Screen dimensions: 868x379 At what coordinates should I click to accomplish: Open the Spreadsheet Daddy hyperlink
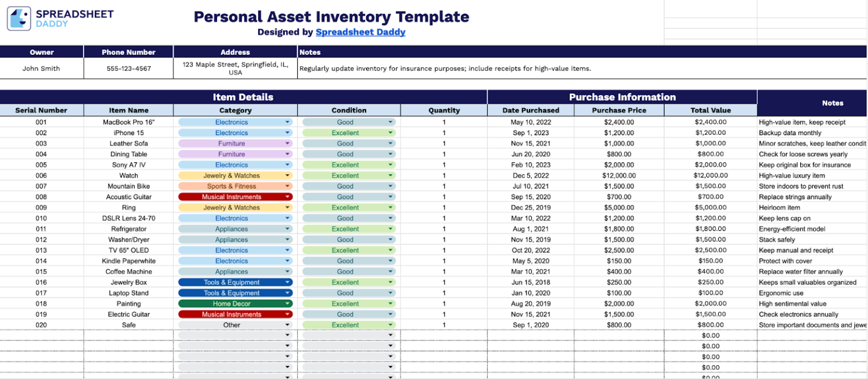point(360,32)
